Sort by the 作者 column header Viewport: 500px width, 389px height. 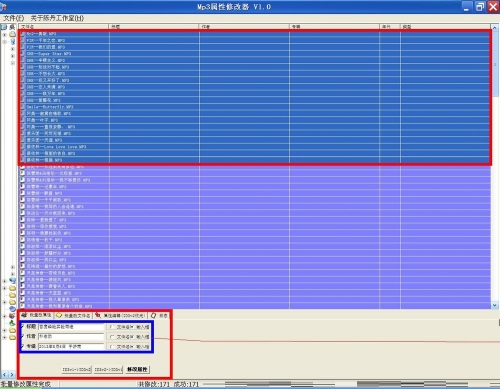coord(244,26)
